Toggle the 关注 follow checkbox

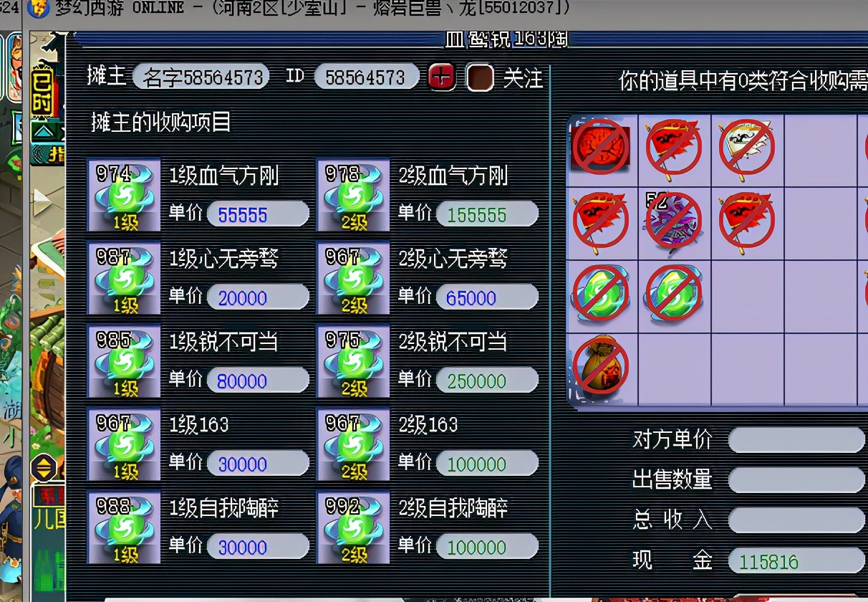[x=480, y=77]
